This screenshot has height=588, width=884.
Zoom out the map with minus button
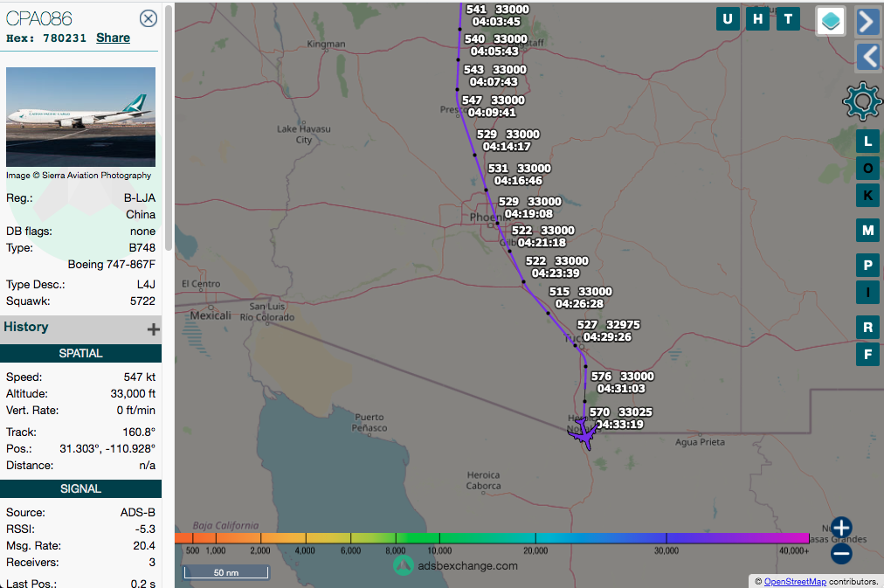841,554
